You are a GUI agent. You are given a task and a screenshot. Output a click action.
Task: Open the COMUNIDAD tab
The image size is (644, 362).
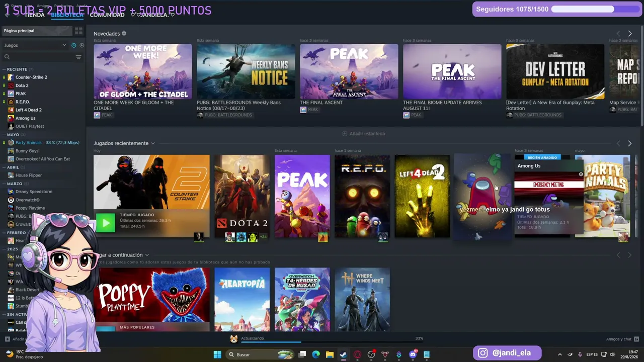click(x=107, y=15)
